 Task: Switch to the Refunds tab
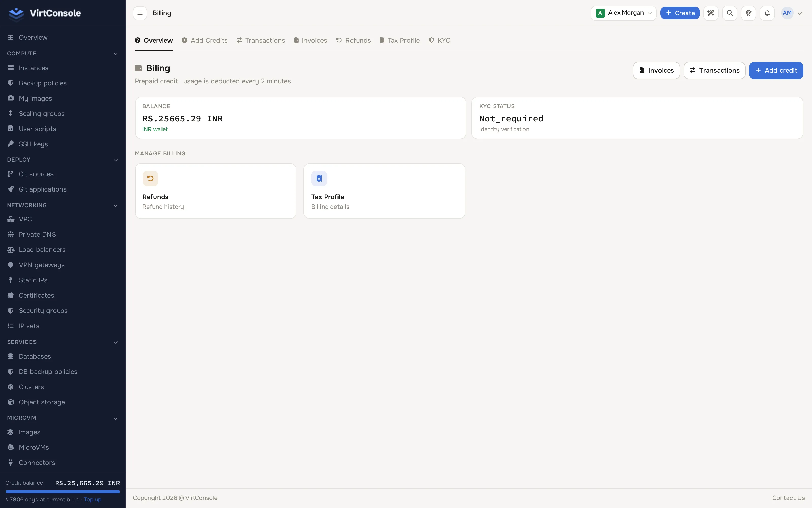[353, 40]
